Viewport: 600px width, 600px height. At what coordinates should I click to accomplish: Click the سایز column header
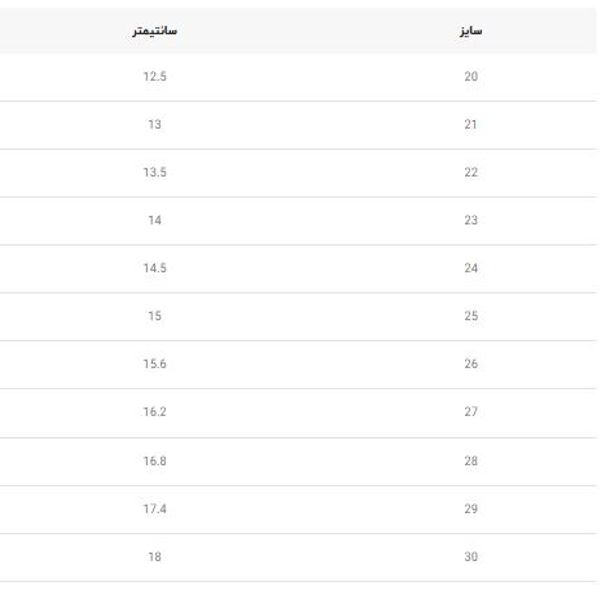471,31
